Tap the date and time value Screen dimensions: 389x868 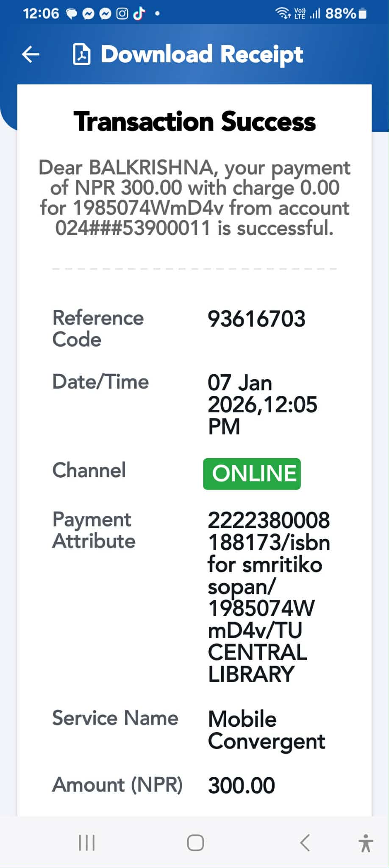262,404
